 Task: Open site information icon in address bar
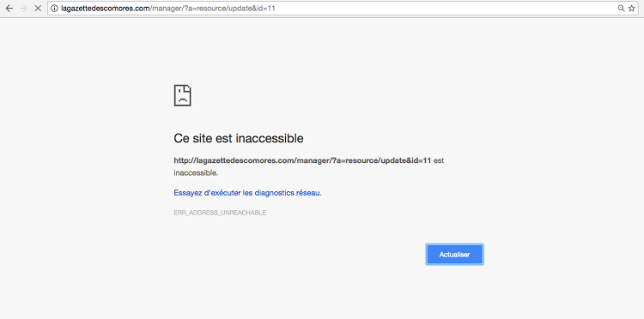pyautogui.click(x=54, y=9)
